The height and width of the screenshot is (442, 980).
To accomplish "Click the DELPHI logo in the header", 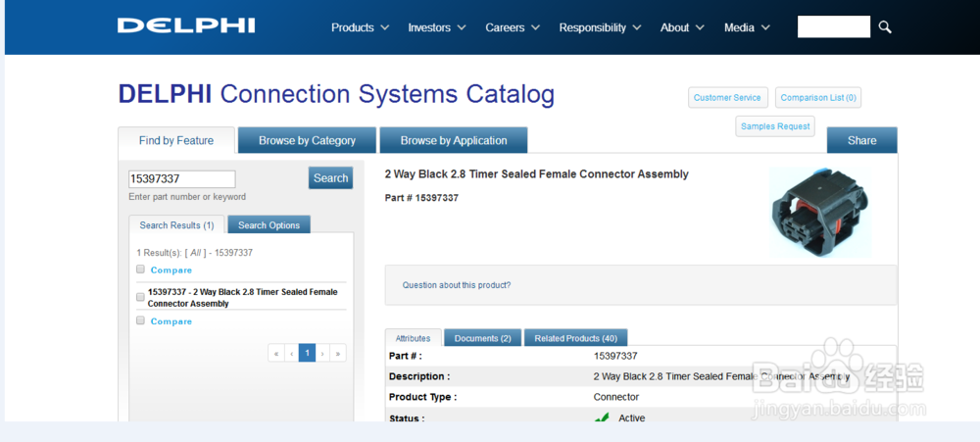I will pos(186,25).
